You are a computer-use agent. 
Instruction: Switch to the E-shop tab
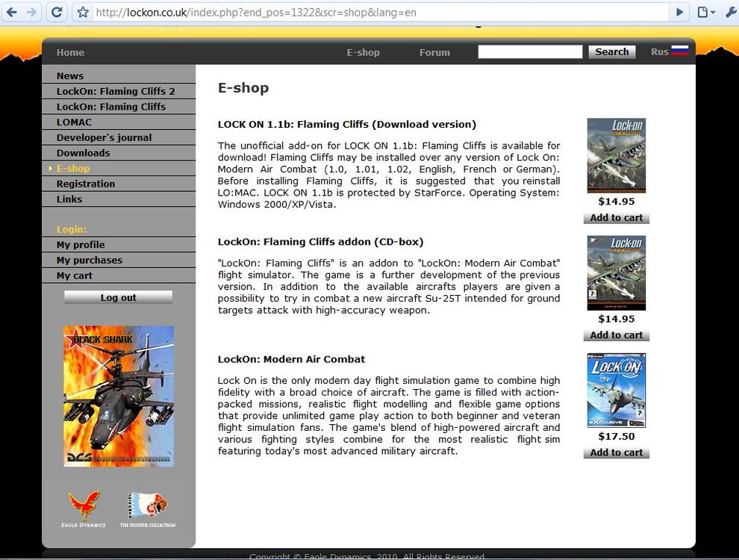tap(363, 52)
